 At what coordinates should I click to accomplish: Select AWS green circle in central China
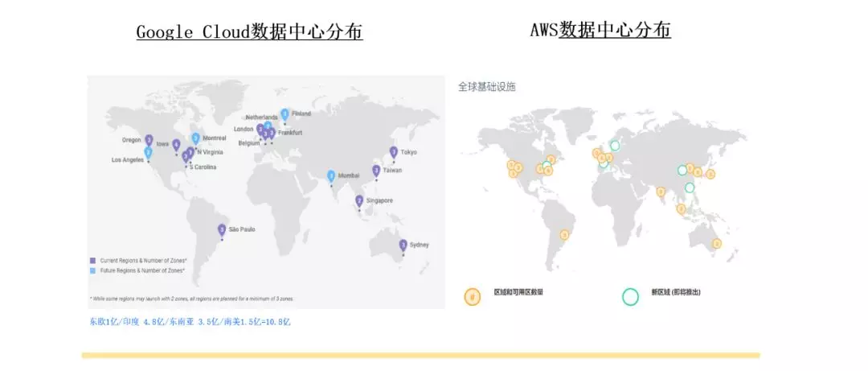click(682, 171)
